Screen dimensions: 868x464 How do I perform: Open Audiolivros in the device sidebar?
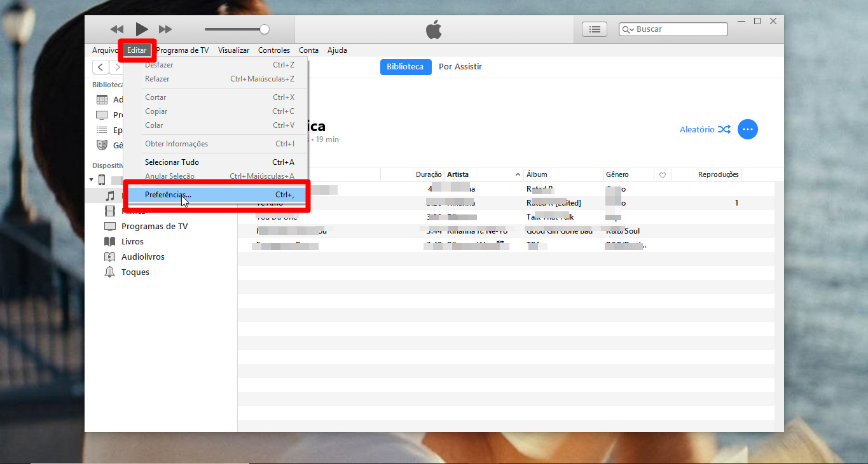coord(142,257)
